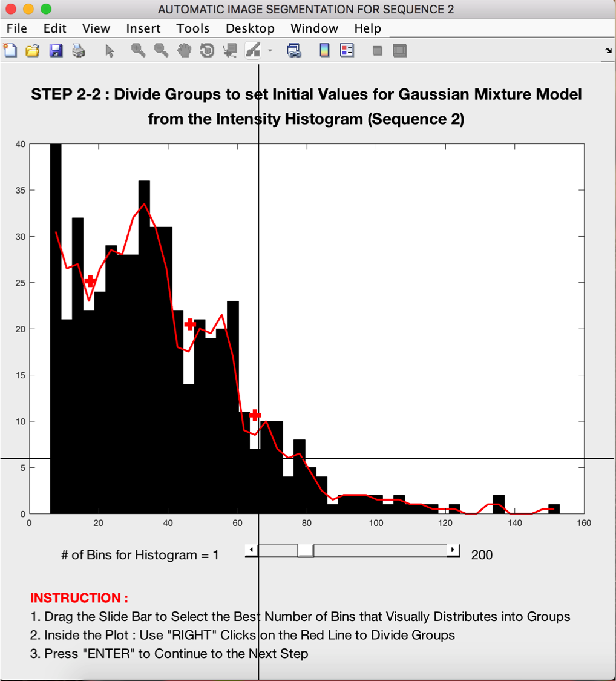The width and height of the screenshot is (616, 681).
Task: Activate the Zoom In magnifier tool
Action: (x=138, y=51)
